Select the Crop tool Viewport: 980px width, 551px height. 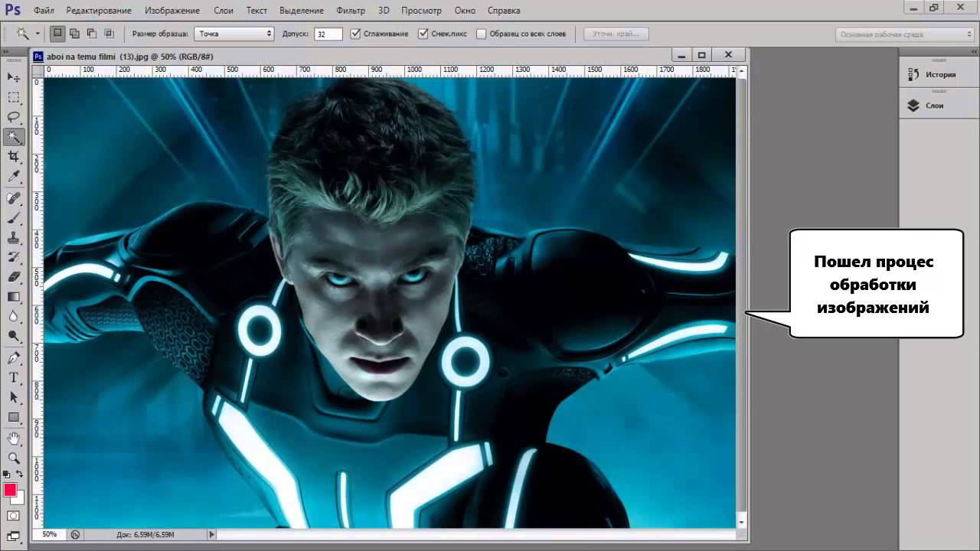(14, 157)
